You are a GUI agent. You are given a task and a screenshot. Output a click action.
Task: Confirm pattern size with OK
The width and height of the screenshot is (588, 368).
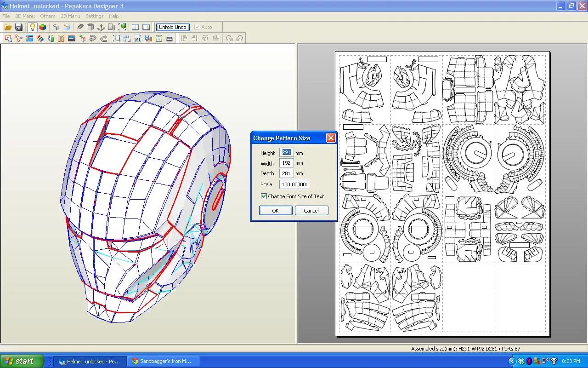pos(275,210)
